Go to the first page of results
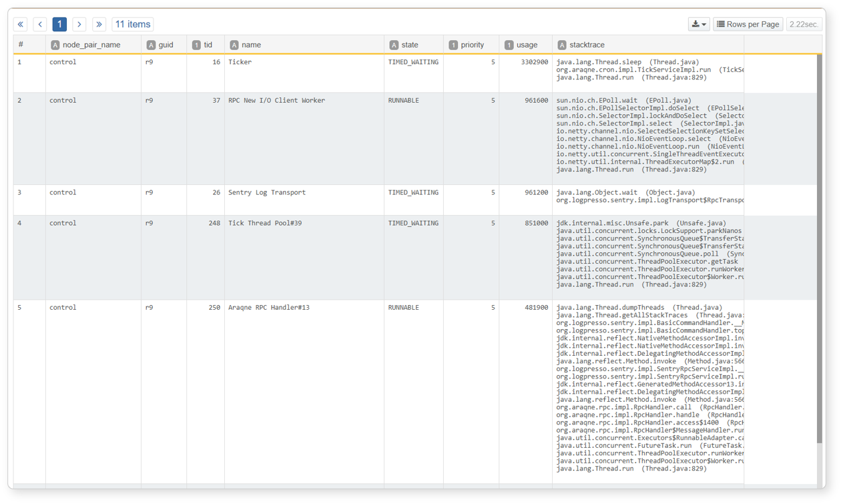 [21, 24]
